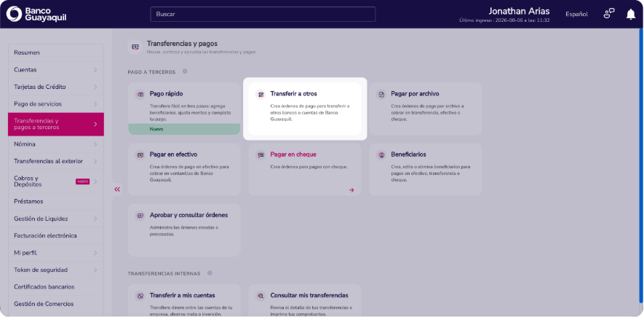Click the PAGO A TERCEROS section label
644x317 pixels.
151,72
